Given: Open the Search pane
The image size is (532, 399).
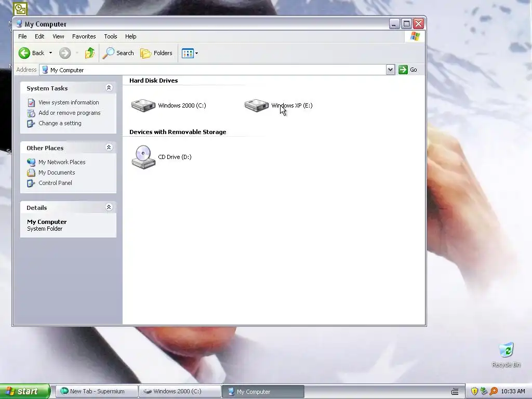Looking at the screenshot, I should pos(118,53).
